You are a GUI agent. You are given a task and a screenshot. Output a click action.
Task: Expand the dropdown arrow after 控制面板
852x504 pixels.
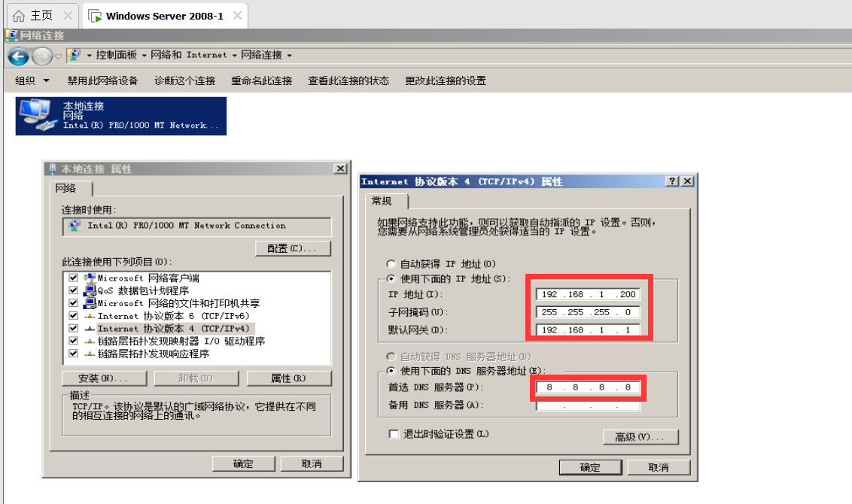point(144,56)
